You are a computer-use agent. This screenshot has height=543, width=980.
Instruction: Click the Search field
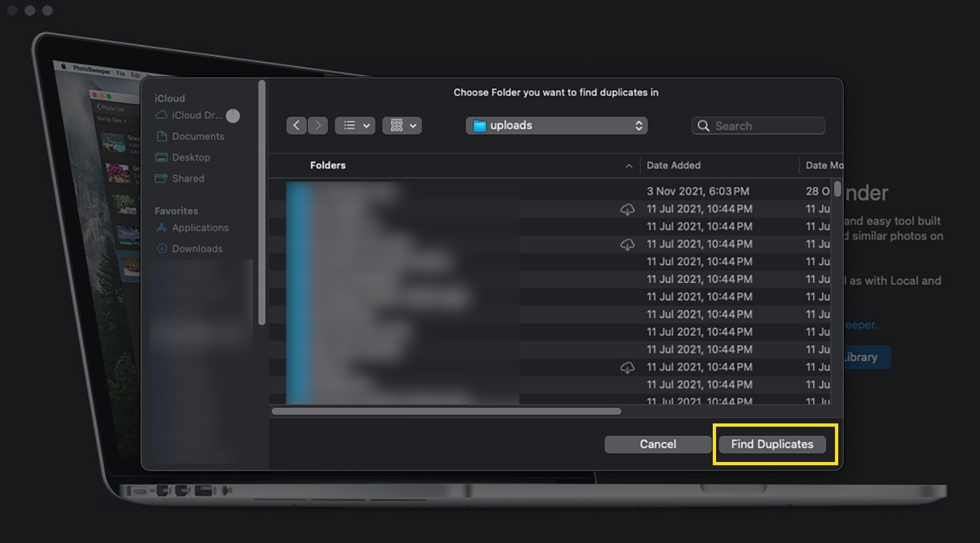click(759, 125)
